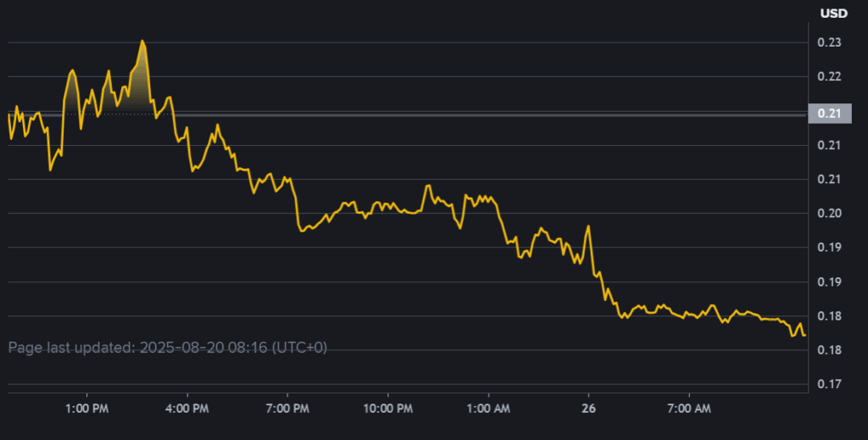Click the 4:00 PM time label

pyautogui.click(x=187, y=409)
